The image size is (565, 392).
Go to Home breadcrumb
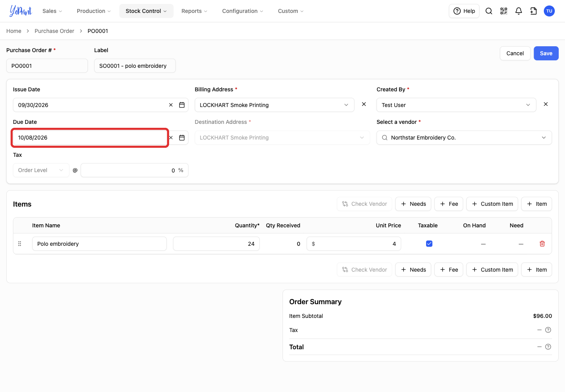14,31
